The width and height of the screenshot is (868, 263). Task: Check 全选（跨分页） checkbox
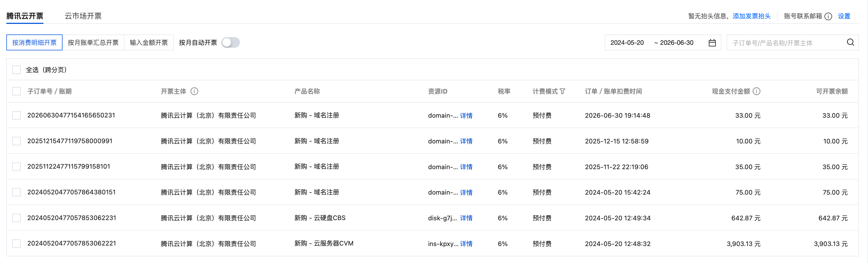16,70
